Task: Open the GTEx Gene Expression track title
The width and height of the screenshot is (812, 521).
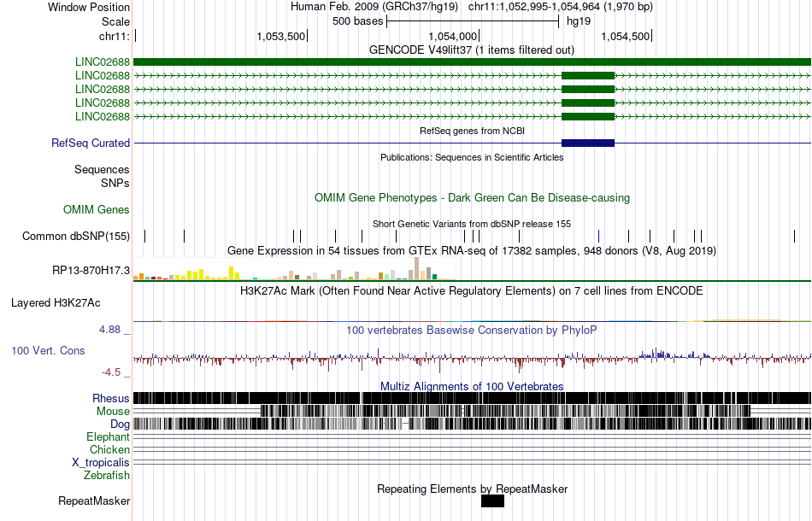Action: [x=472, y=251]
